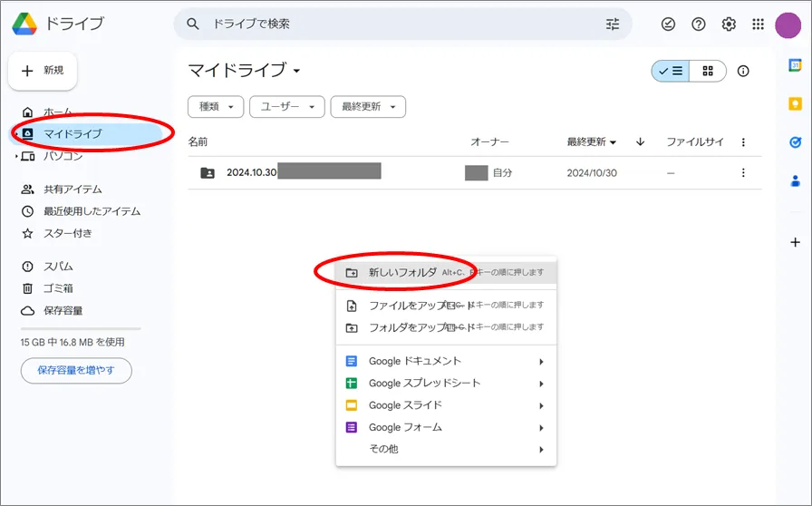Click the offline ready status icon
This screenshot has height=506, width=812.
tap(666, 24)
